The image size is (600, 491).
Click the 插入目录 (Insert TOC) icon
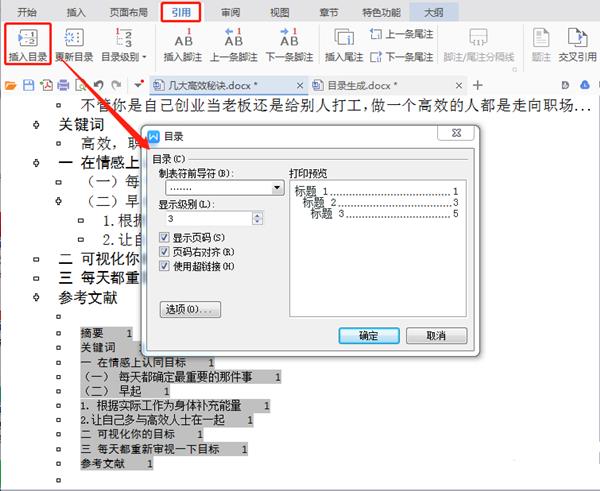28,38
